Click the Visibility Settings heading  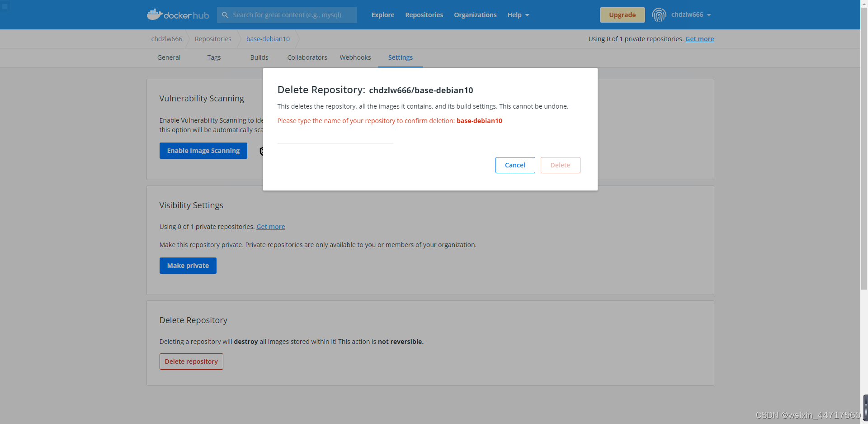click(191, 205)
